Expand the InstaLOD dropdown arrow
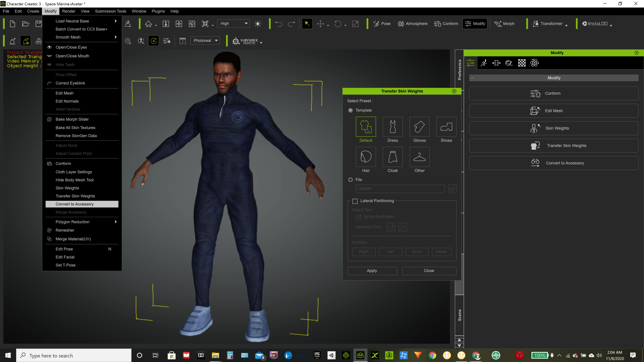 tap(611, 26)
